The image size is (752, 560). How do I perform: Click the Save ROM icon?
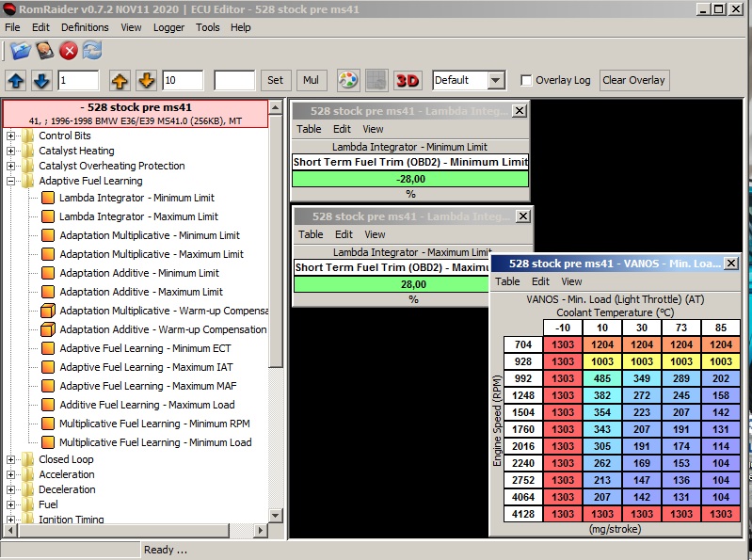click(44, 50)
